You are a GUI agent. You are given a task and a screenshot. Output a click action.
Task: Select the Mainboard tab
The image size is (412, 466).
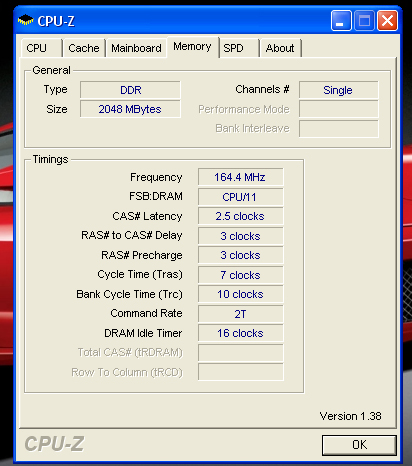136,48
